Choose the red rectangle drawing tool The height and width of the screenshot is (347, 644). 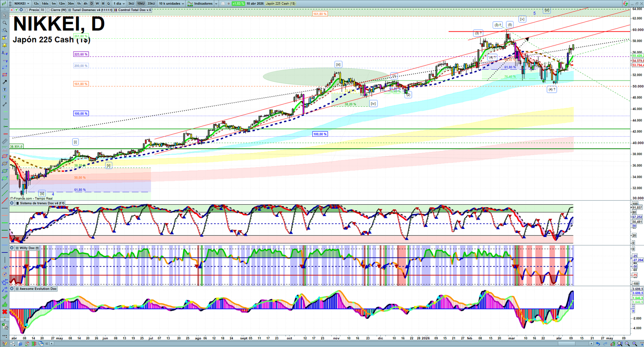pos(4,75)
